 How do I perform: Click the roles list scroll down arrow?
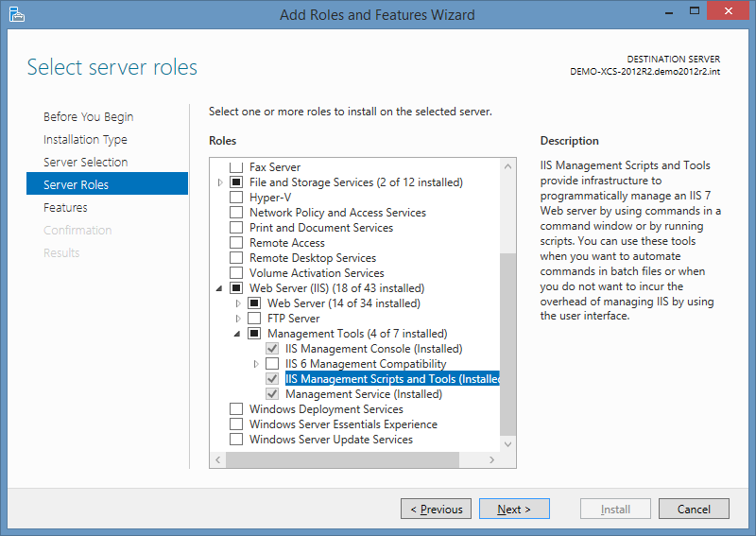[507, 444]
